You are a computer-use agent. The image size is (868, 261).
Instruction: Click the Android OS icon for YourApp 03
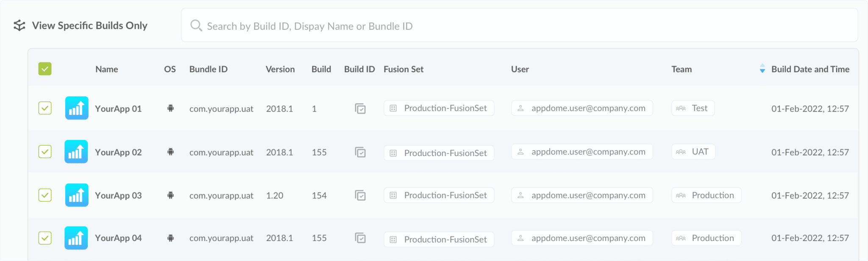(170, 195)
